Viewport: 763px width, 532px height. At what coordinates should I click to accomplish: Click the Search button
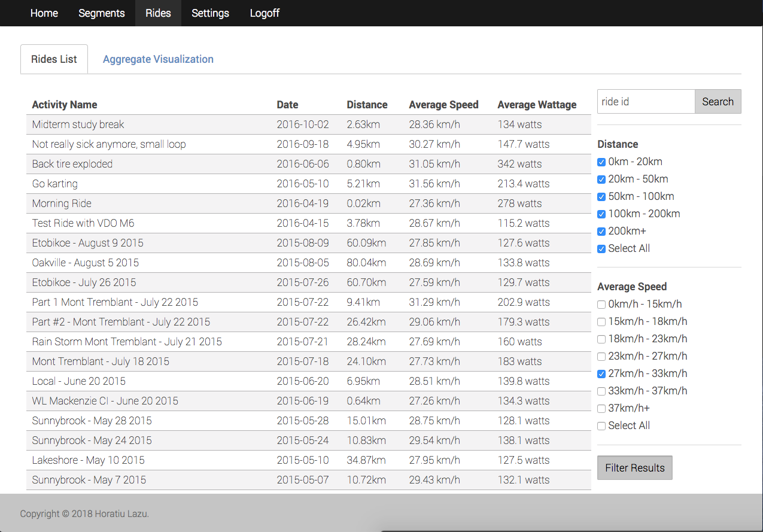point(718,102)
